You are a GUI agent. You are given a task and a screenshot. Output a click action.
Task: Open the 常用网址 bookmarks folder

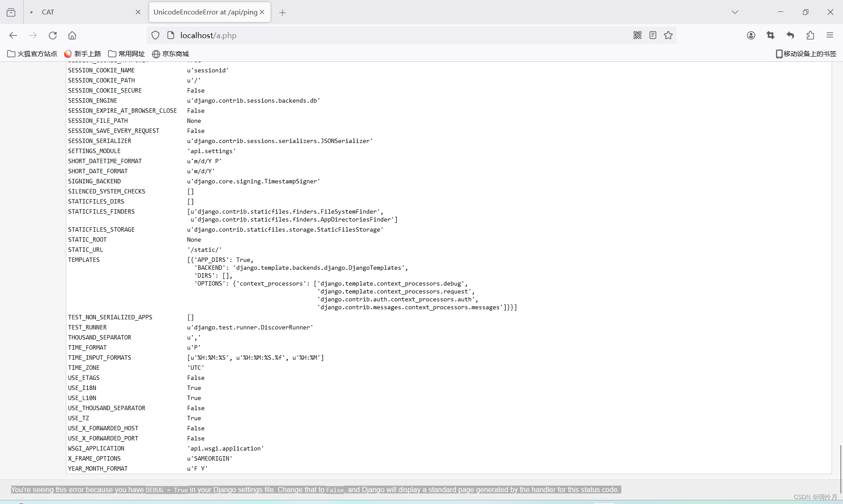point(126,54)
